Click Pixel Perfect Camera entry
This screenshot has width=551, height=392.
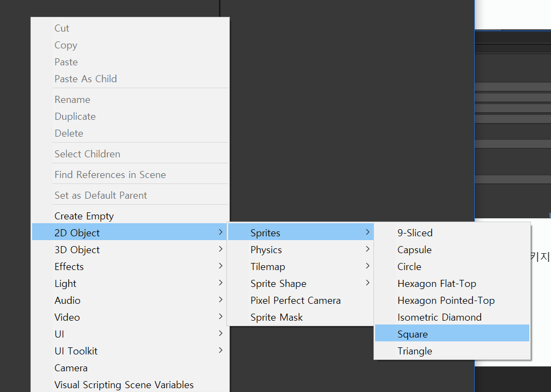click(296, 300)
